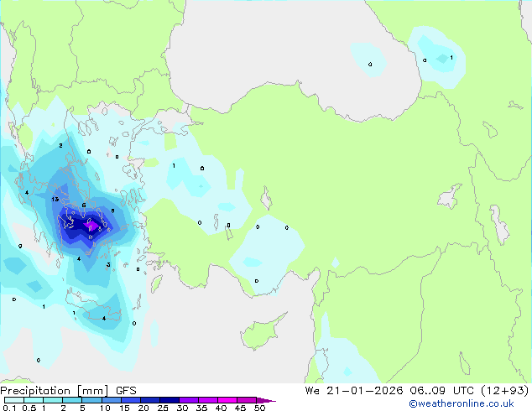Click the purple precipitation maximum near Athens
Viewport: 532px width, 411px height.
pyautogui.click(x=91, y=226)
